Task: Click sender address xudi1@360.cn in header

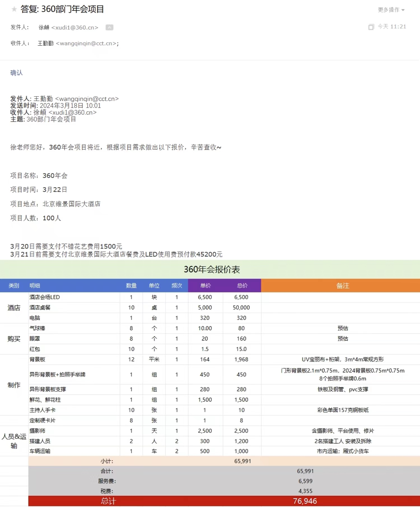Action: [x=74, y=27]
